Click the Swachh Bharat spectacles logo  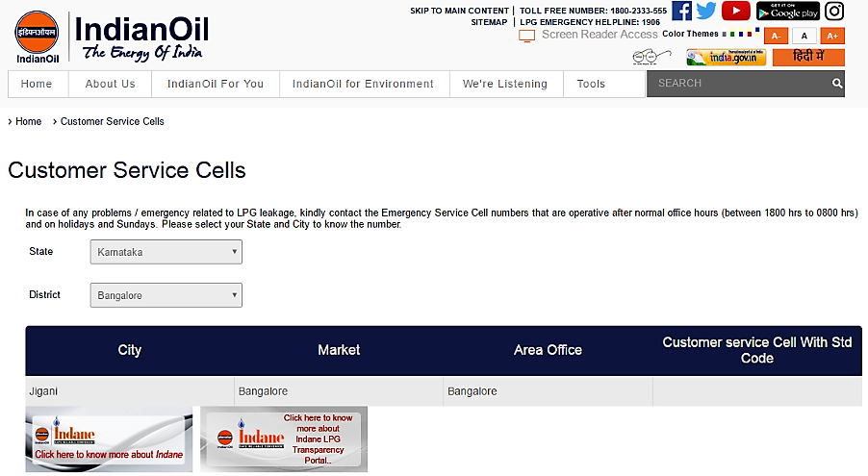(x=651, y=57)
